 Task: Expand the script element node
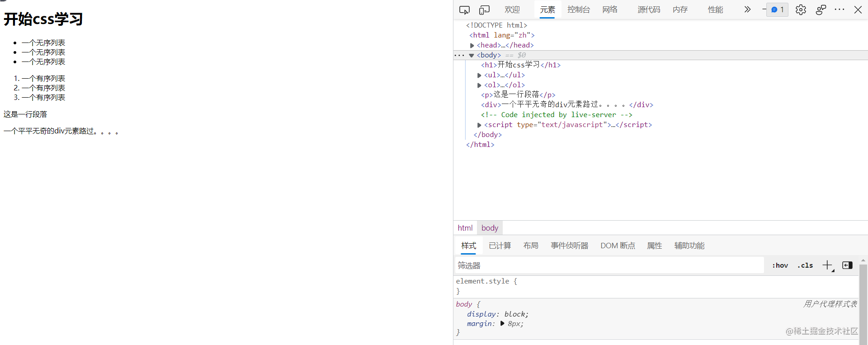point(479,125)
